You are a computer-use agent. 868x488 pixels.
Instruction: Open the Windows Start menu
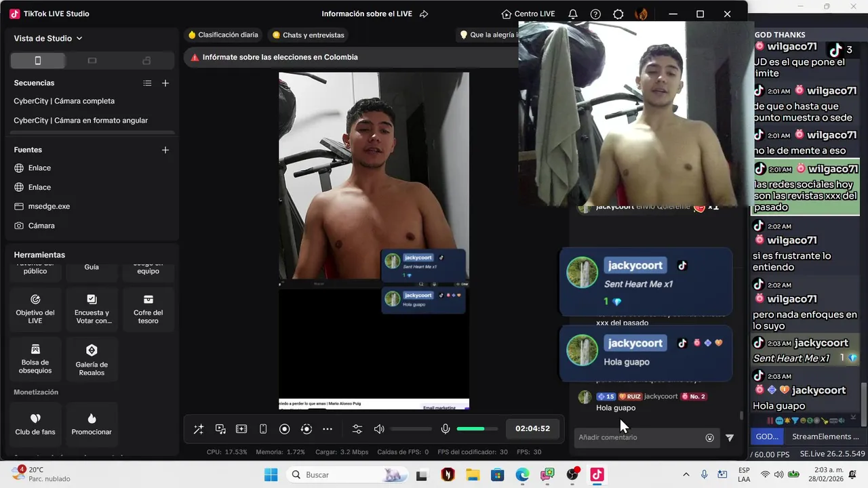271,474
